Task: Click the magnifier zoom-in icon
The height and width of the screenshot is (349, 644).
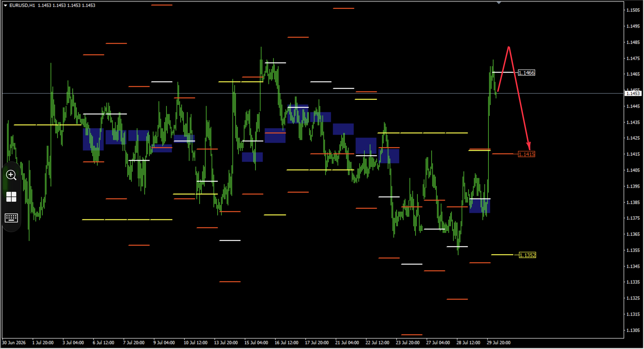Action: coord(11,175)
